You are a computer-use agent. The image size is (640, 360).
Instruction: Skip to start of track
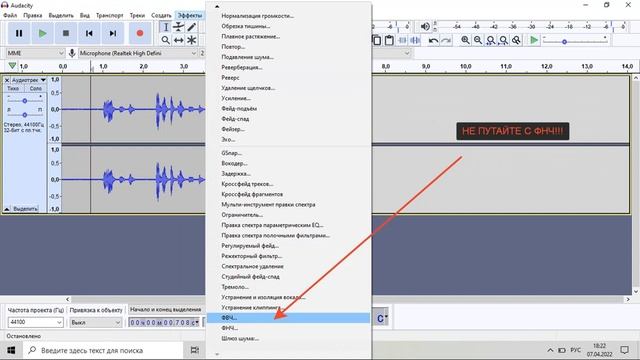[89, 33]
